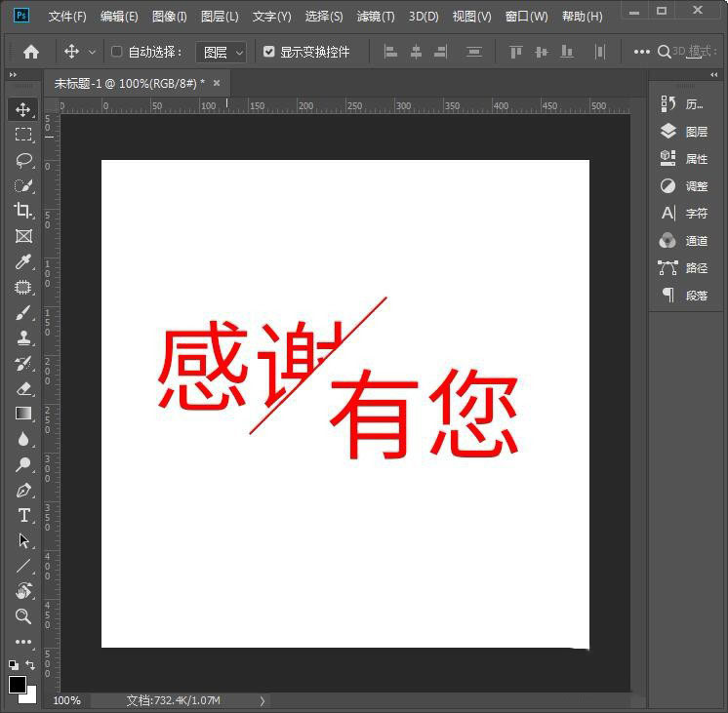Select the Move tool in toolbox
This screenshot has width=728, height=713.
22,109
